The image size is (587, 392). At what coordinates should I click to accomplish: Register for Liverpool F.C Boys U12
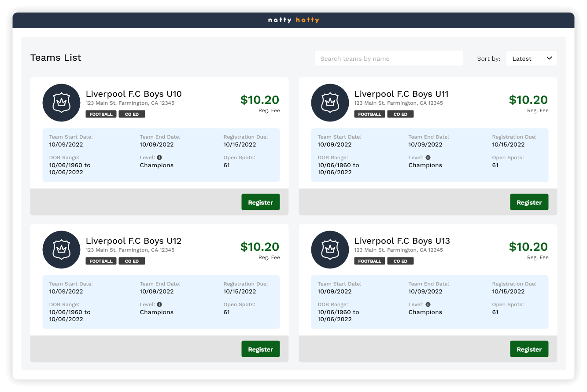point(260,349)
